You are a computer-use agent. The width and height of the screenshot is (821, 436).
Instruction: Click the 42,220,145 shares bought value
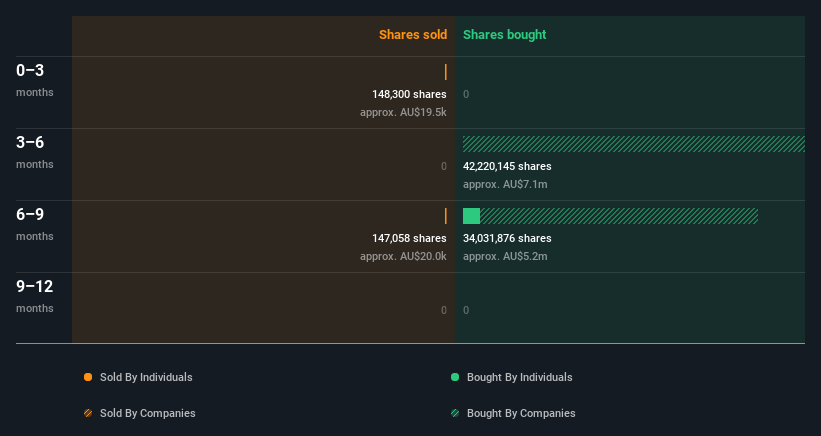click(507, 166)
